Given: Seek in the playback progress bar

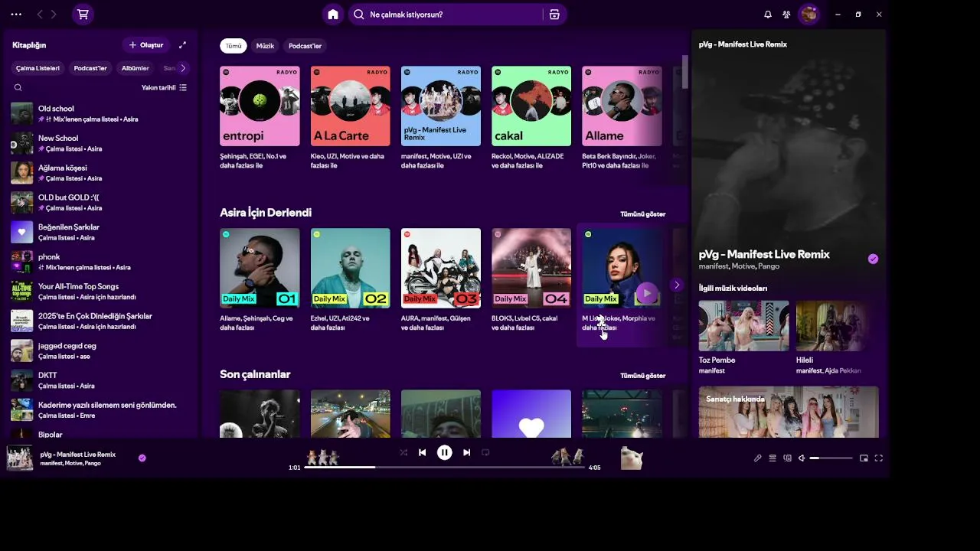Looking at the screenshot, I should click(444, 467).
